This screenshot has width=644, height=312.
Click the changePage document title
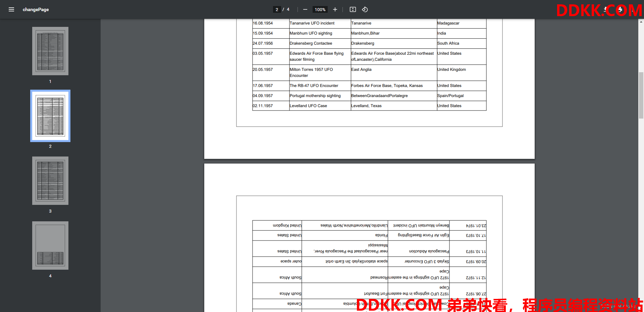pyautogui.click(x=36, y=9)
